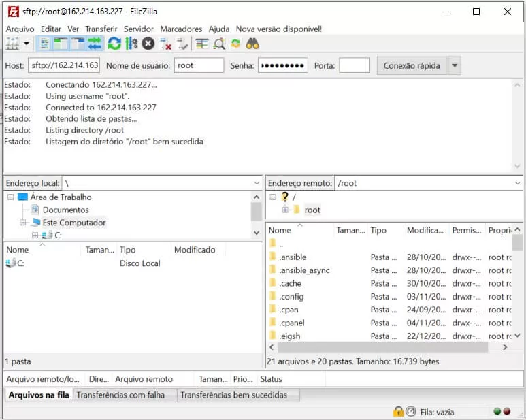Click the encryption padlock status icon

[x=398, y=411]
